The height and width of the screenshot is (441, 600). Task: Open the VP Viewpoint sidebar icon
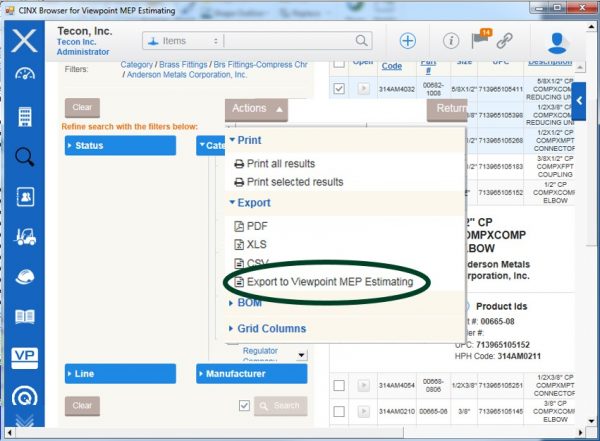pyautogui.click(x=25, y=358)
